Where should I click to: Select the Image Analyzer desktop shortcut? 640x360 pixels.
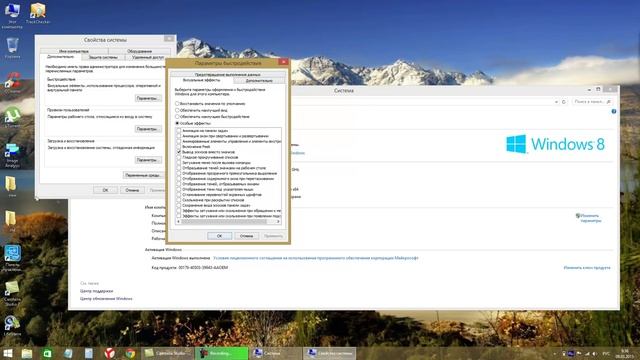coord(12,155)
